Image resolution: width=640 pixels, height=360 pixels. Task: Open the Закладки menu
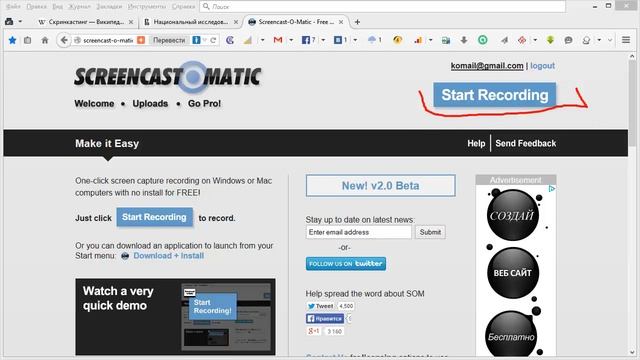109,7
